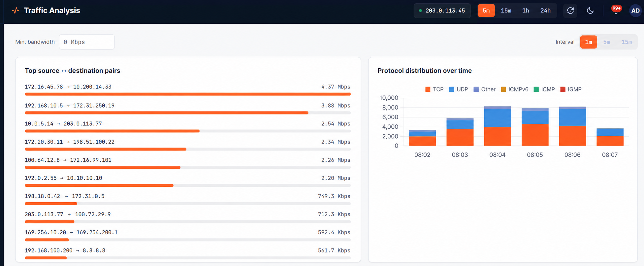Click the 561.7 Kbps bandwidth value
Screen dimensions: 644x266
click(334, 251)
